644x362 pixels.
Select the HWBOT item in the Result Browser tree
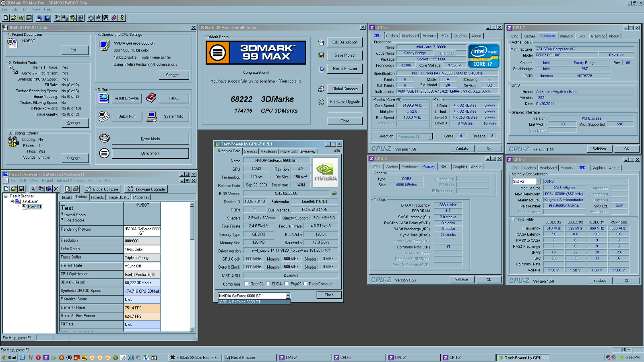pos(34,207)
